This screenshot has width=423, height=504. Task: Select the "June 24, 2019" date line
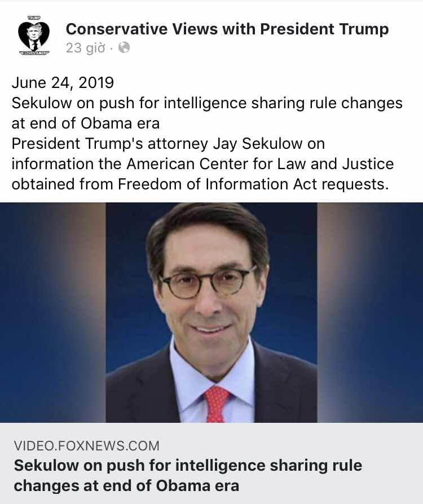point(63,83)
